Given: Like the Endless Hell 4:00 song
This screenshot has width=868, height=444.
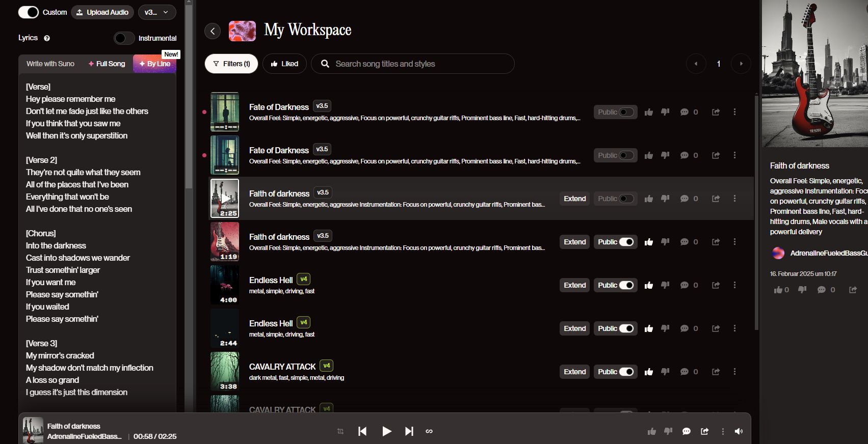Looking at the screenshot, I should click(x=649, y=285).
